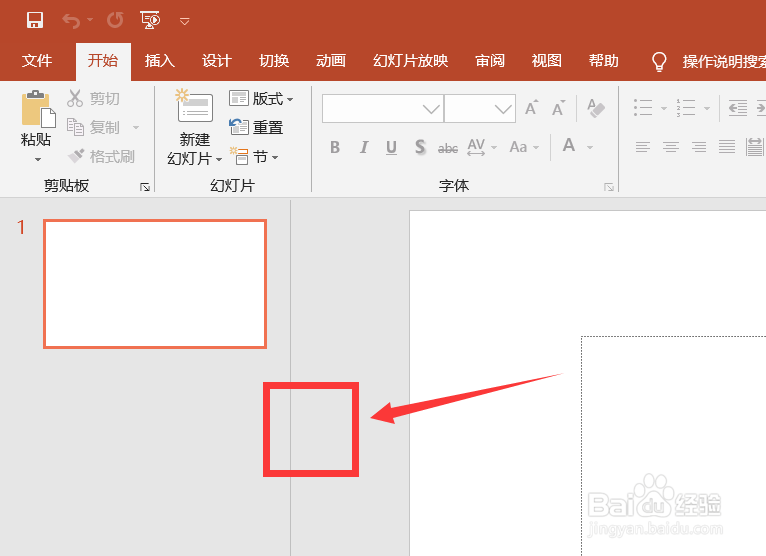This screenshot has width=766, height=556.
Task: Click the lightbulb tell-me icon
Action: pos(659,62)
